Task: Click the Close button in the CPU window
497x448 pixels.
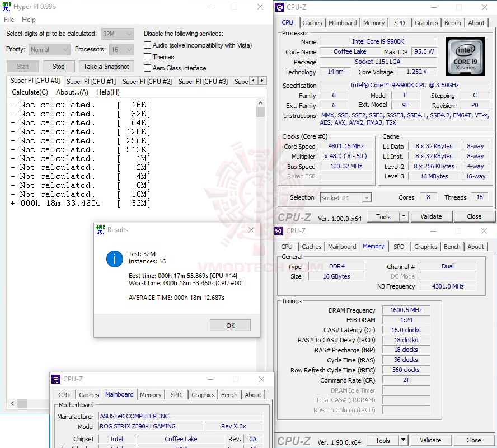Action: [x=474, y=216]
